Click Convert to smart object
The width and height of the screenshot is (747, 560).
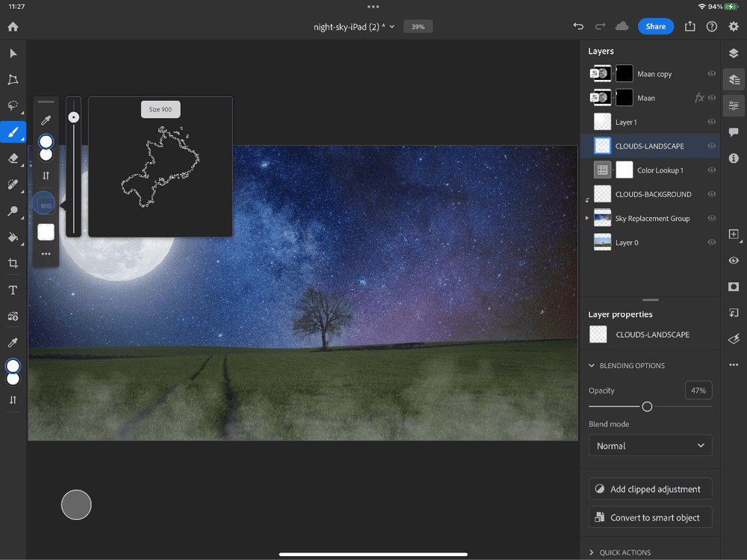651,517
